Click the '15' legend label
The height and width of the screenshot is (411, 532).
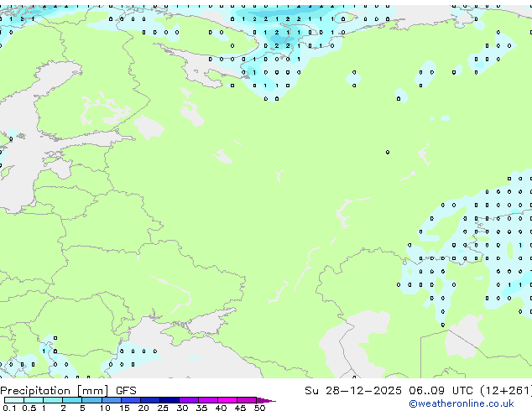pos(124,408)
